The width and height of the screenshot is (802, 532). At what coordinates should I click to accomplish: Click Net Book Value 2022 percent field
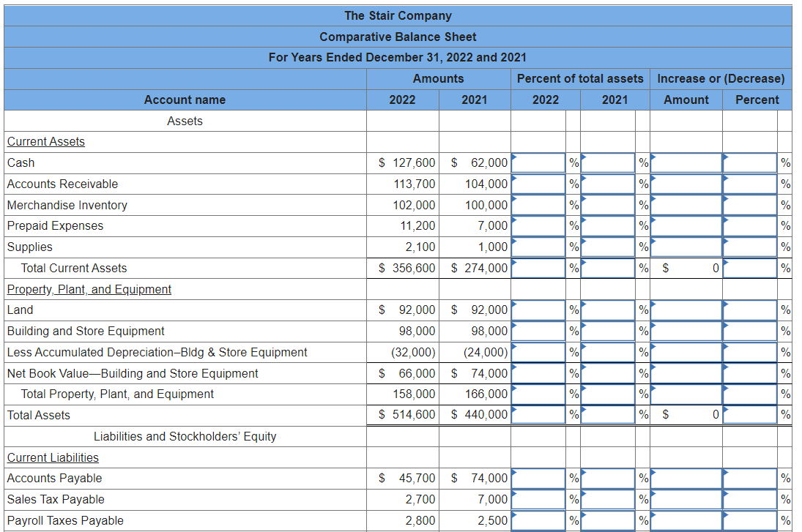(538, 374)
